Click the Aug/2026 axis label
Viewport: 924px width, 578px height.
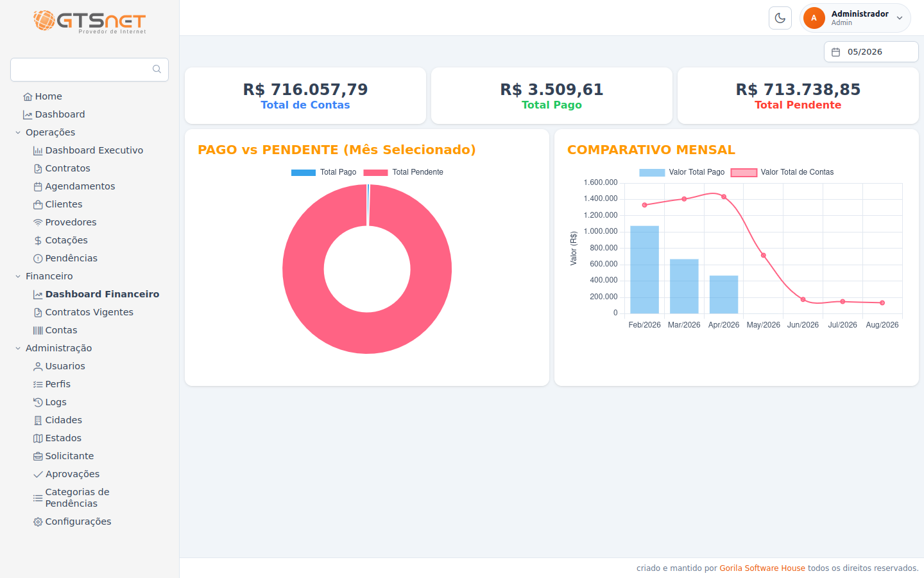pyautogui.click(x=882, y=325)
